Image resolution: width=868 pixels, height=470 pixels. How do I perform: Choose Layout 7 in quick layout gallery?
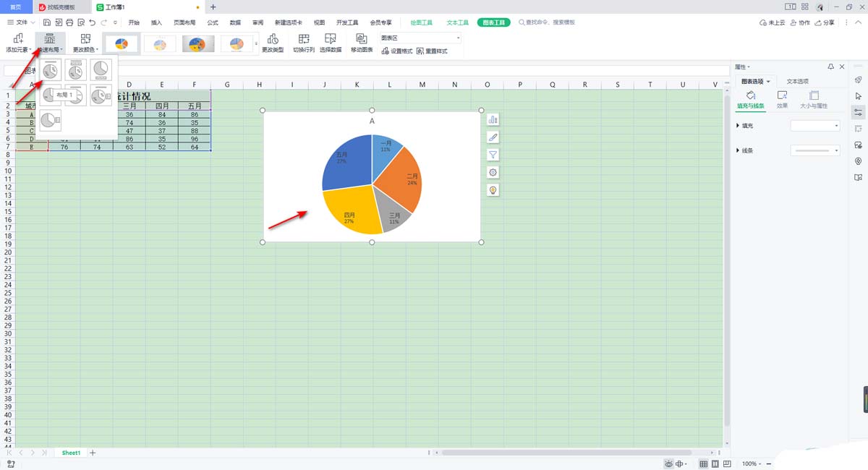pos(51,120)
